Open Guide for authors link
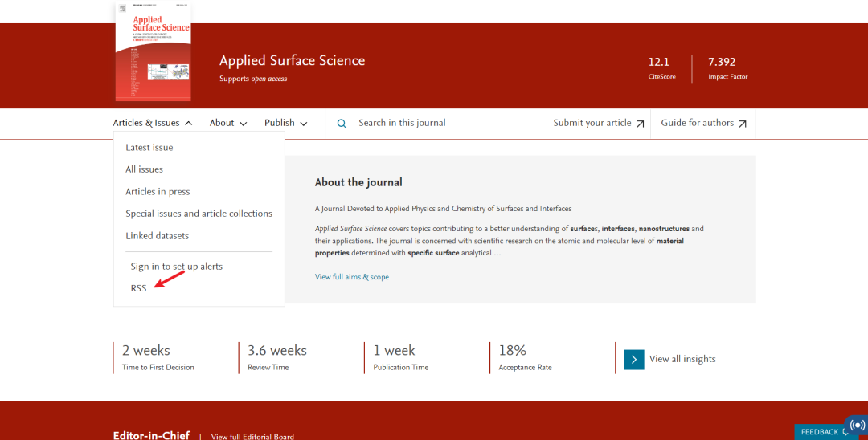This screenshot has height=440, width=868. tap(703, 124)
